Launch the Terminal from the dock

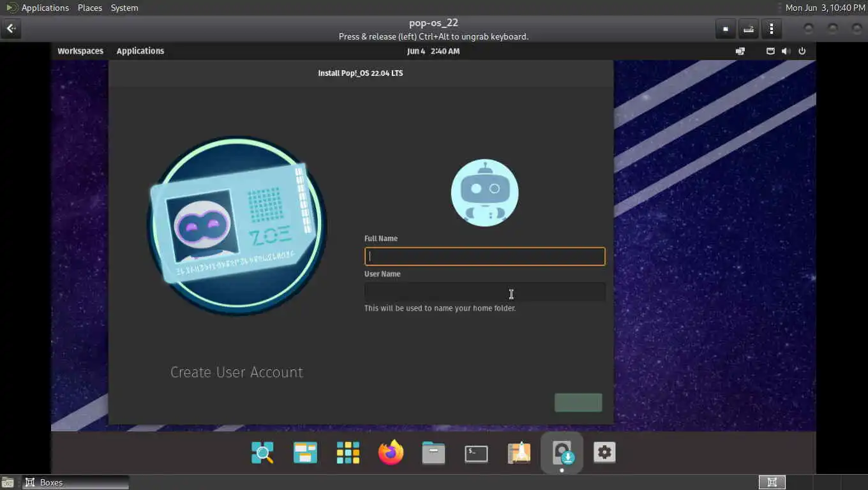tap(476, 453)
